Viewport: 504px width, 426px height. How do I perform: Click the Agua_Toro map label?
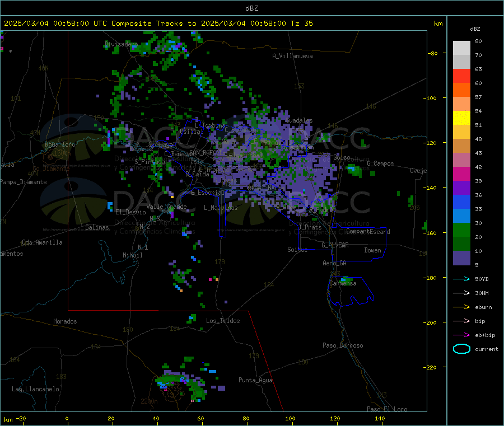tap(60, 144)
